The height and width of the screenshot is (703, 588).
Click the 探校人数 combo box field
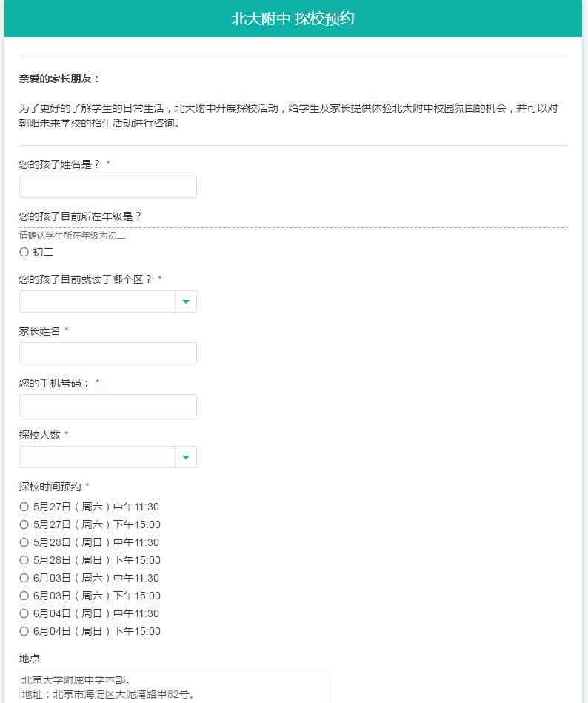coord(97,457)
